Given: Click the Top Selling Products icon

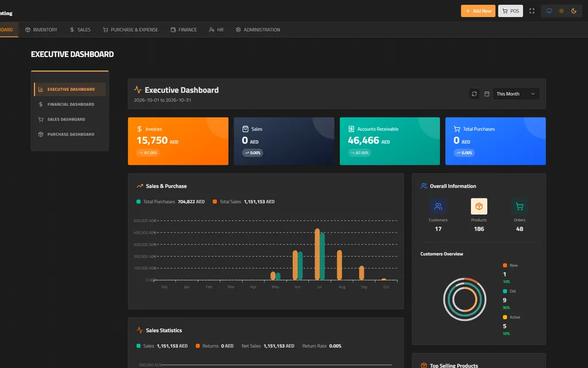Looking at the screenshot, I should [x=424, y=365].
